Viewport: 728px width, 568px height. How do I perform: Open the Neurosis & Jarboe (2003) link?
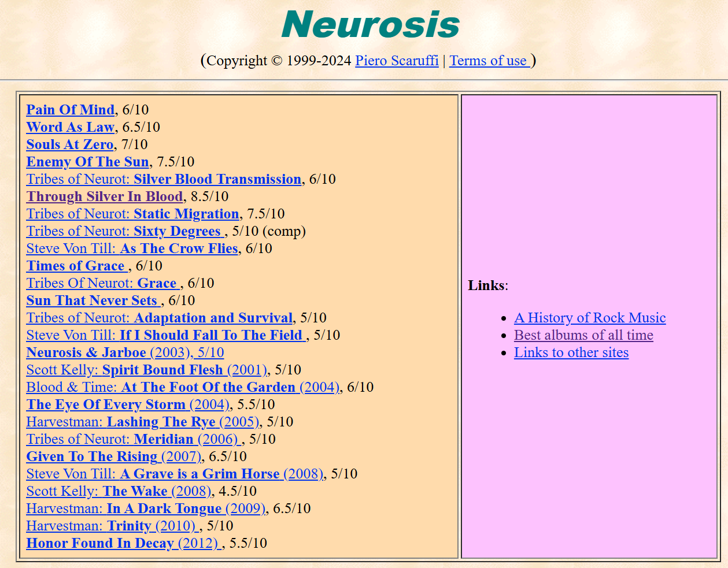tap(125, 352)
